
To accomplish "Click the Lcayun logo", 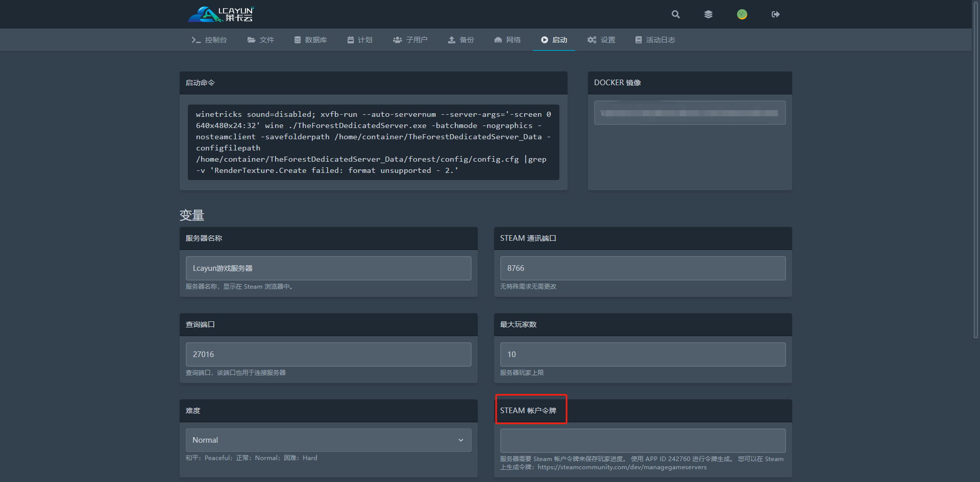I will click(220, 14).
